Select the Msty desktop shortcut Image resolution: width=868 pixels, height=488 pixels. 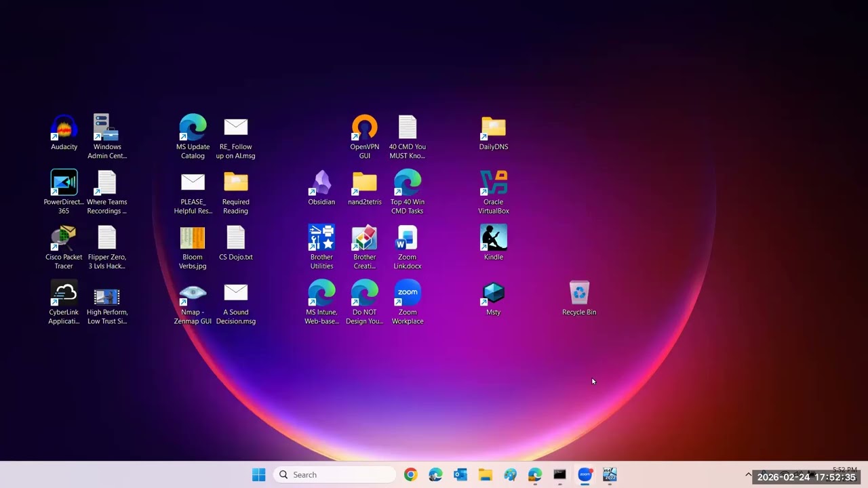pos(494,298)
